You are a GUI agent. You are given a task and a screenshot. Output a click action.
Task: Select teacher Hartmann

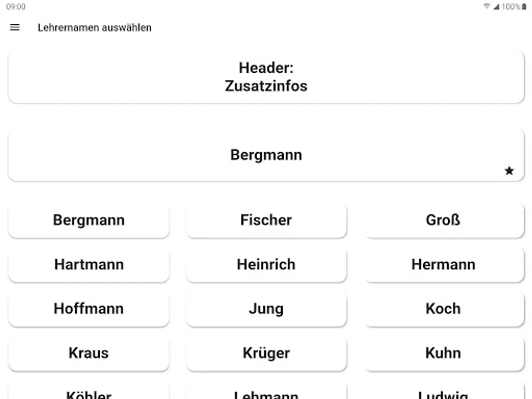89,265
